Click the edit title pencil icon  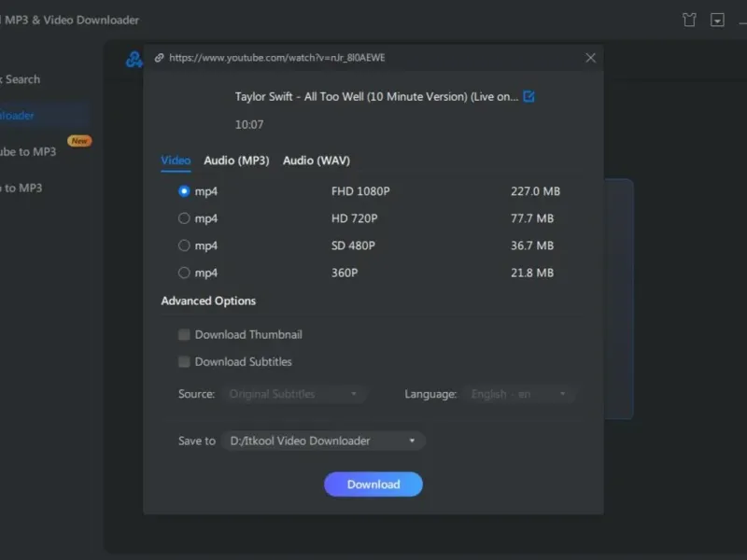point(529,96)
